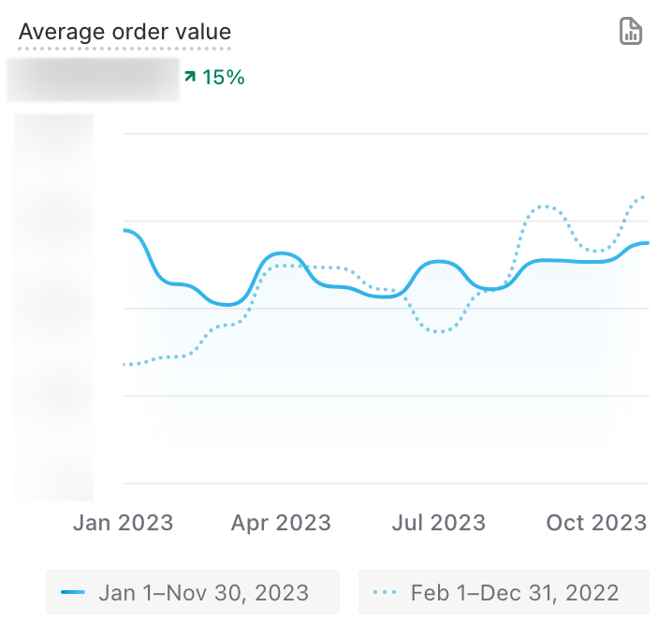Open the report icon for Average order value

(x=631, y=31)
